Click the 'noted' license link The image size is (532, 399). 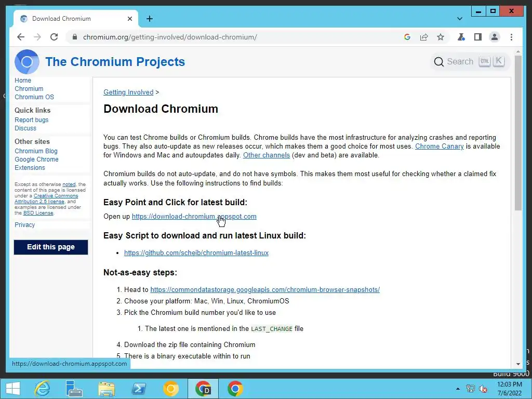point(69,184)
